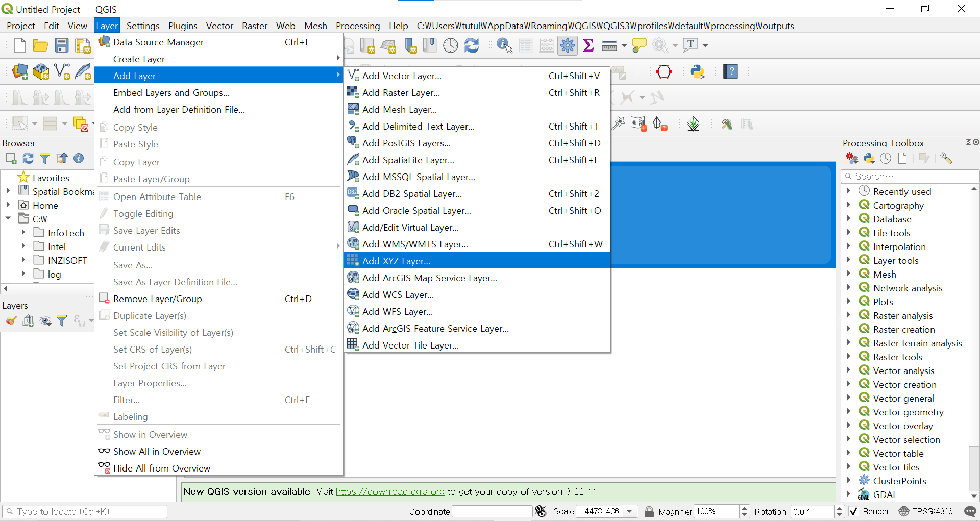980x521 pixels.
Task: Collapse the C:₩ drive node
Action: 8,218
